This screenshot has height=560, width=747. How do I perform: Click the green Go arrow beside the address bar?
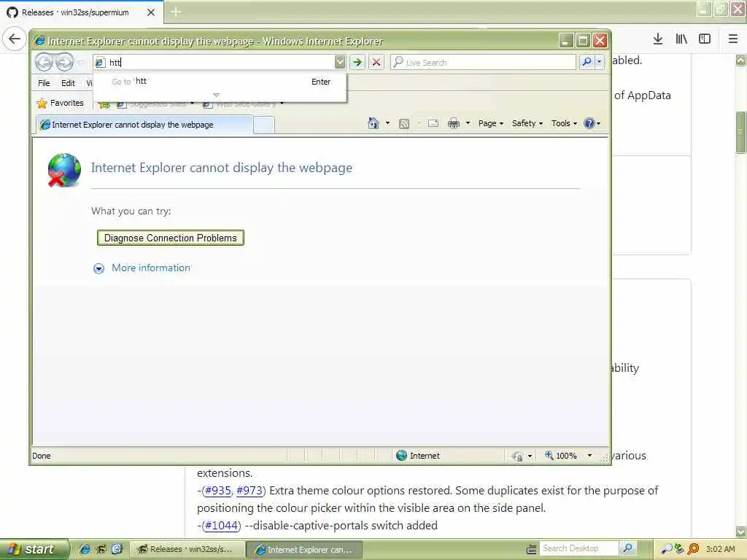coord(357,62)
